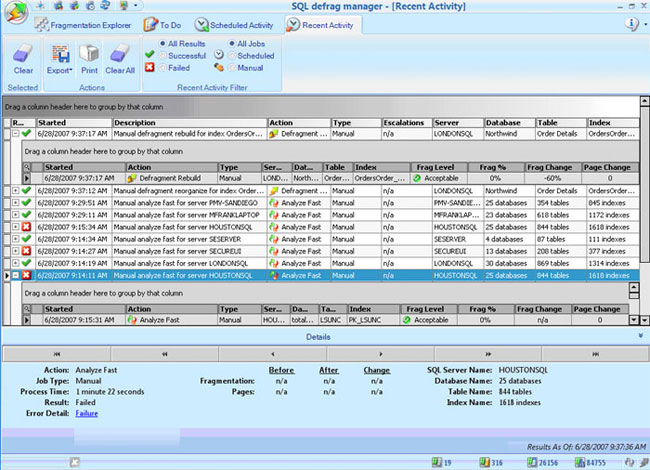Select Failed results radio button
This screenshot has height=470, width=650.
pyautogui.click(x=162, y=67)
